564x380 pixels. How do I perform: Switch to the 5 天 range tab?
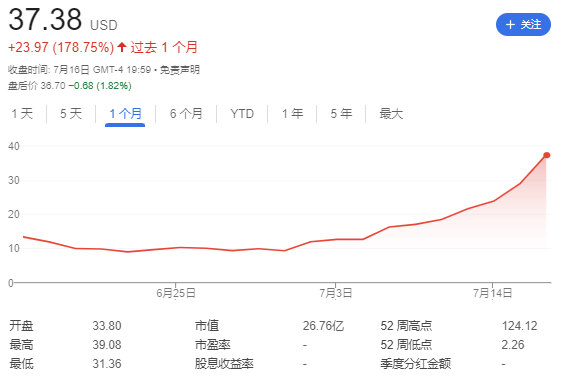tap(71, 114)
